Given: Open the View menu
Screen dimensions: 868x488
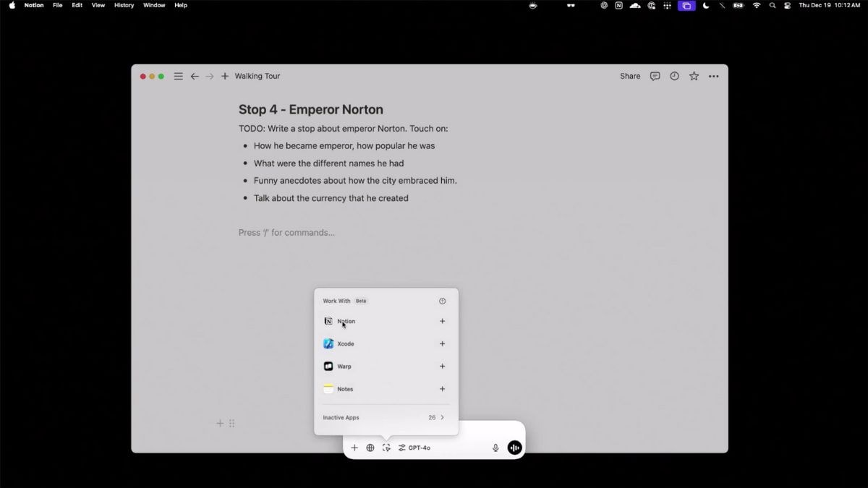Looking at the screenshot, I should coord(98,5).
